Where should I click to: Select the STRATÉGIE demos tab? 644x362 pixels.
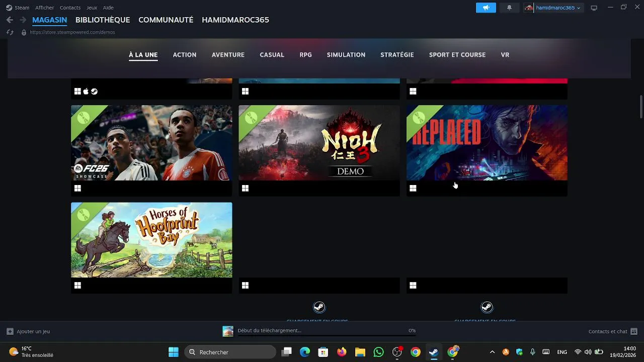pyautogui.click(x=397, y=55)
